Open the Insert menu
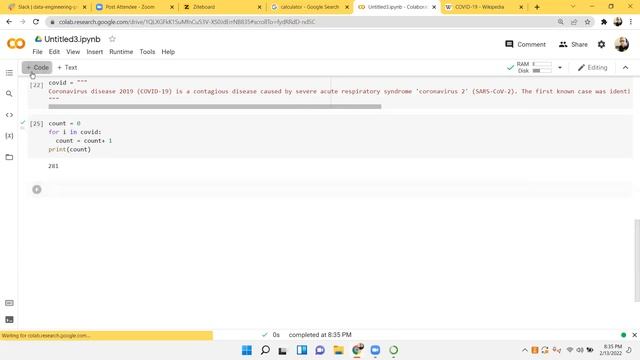Viewport: 640px width, 360px height. tap(95, 52)
